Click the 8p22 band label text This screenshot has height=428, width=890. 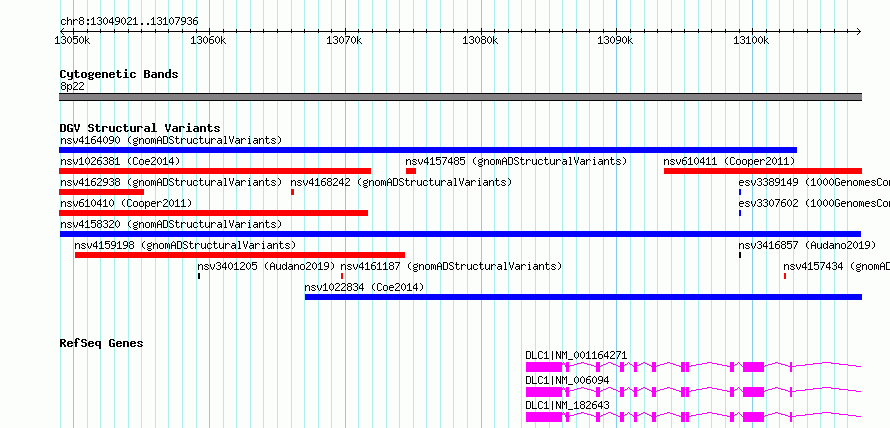click(x=72, y=87)
